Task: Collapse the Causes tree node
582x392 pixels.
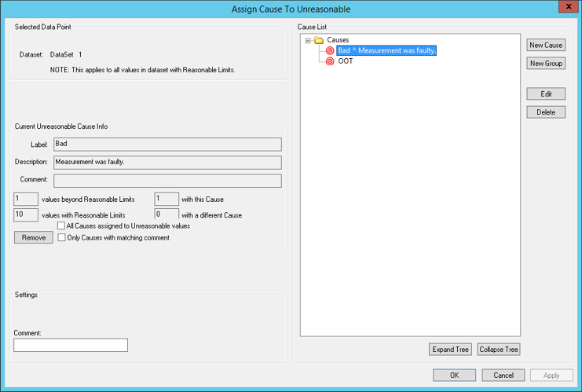Action: [x=309, y=40]
